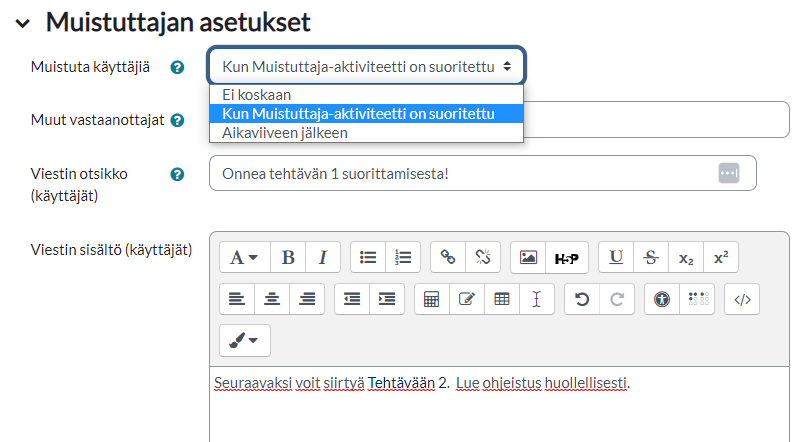Collapse the Muistuttajan asetukset section
Image resolution: width=811 pixels, height=442 pixels.
pyautogui.click(x=23, y=22)
